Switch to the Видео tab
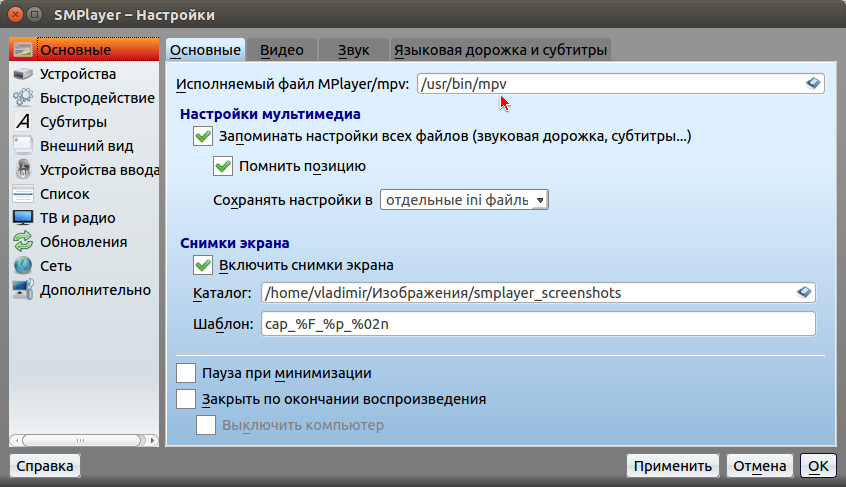Image resolution: width=846 pixels, height=487 pixels. pos(282,50)
